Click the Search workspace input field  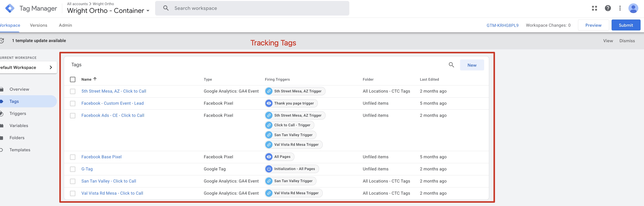pos(252,8)
